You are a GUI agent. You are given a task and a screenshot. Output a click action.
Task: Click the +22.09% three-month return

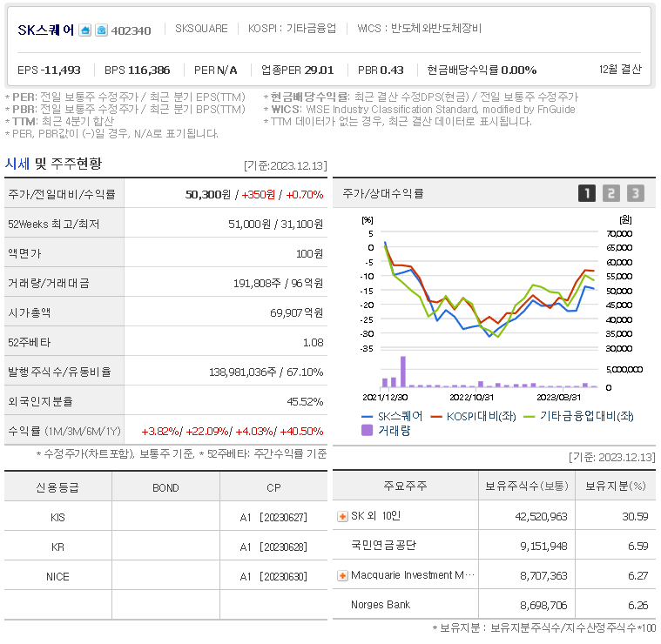click(x=207, y=432)
